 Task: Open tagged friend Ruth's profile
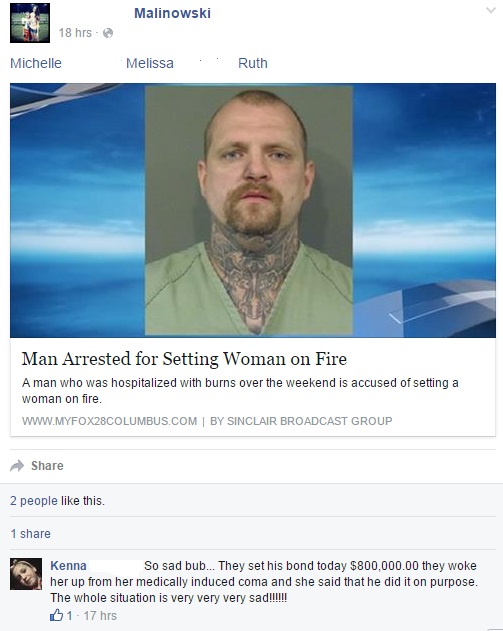pyautogui.click(x=253, y=63)
